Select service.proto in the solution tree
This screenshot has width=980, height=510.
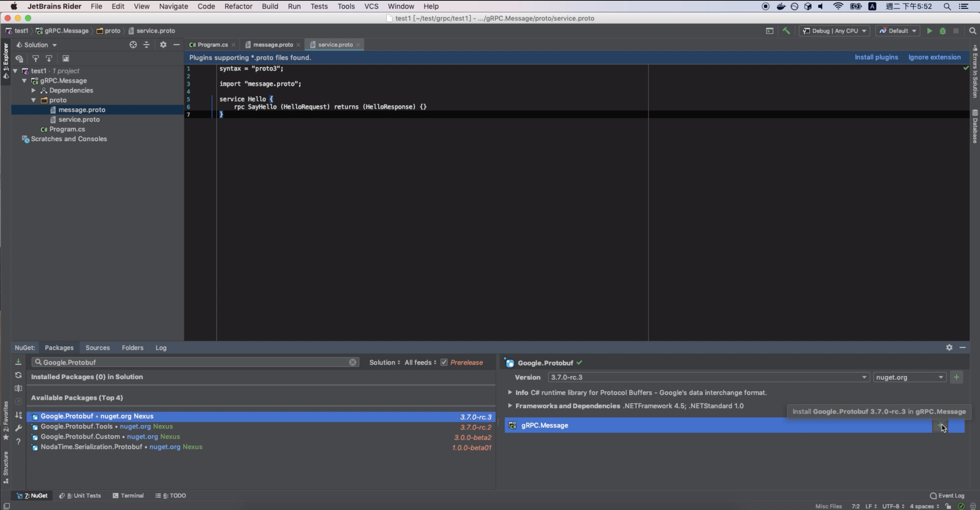[x=79, y=119]
